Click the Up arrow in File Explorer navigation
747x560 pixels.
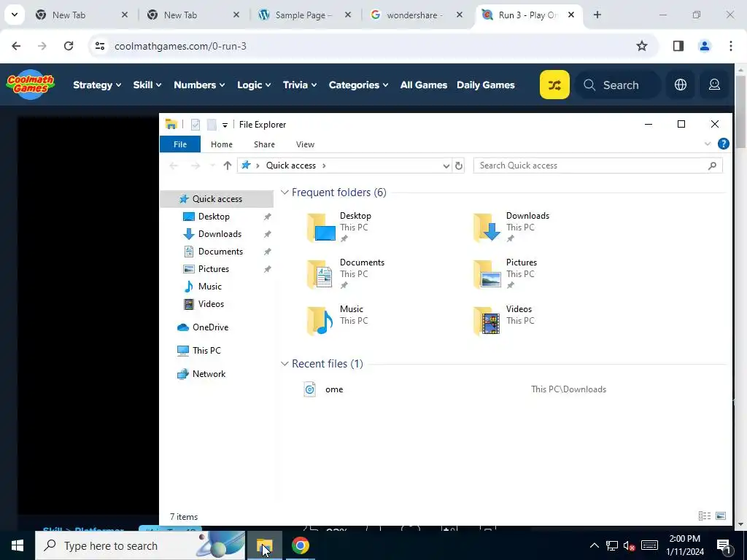[228, 166]
